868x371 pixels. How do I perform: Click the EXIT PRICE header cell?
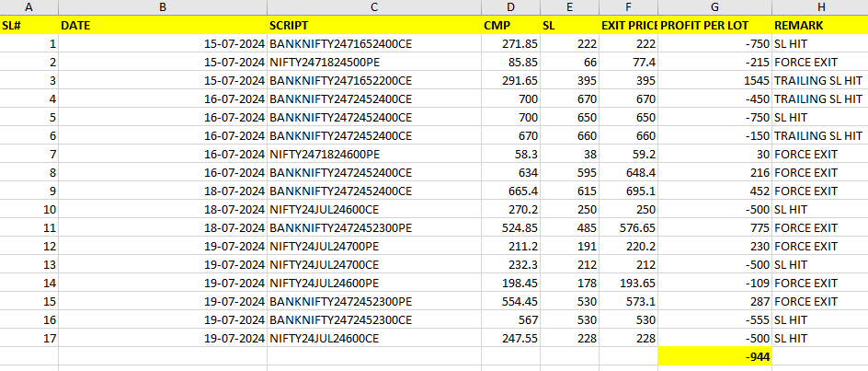[628, 26]
